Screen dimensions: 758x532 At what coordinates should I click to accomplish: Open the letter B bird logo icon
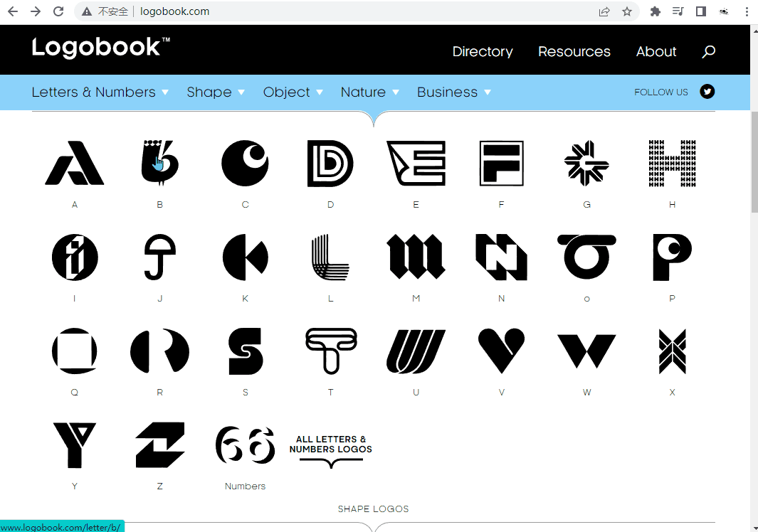(160, 163)
